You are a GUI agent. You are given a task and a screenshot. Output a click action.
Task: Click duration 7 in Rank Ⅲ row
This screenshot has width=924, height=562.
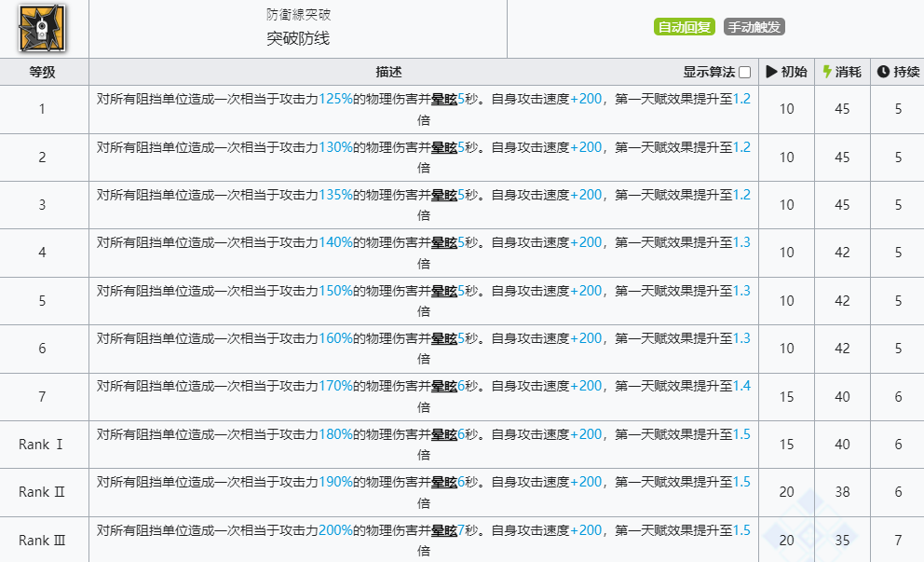pyautogui.click(x=898, y=541)
